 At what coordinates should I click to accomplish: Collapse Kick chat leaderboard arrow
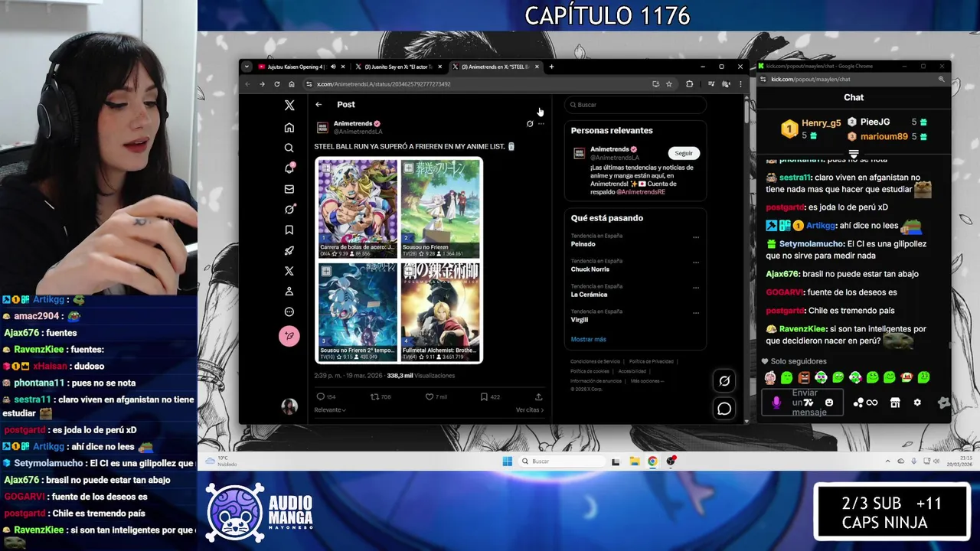pos(854,155)
